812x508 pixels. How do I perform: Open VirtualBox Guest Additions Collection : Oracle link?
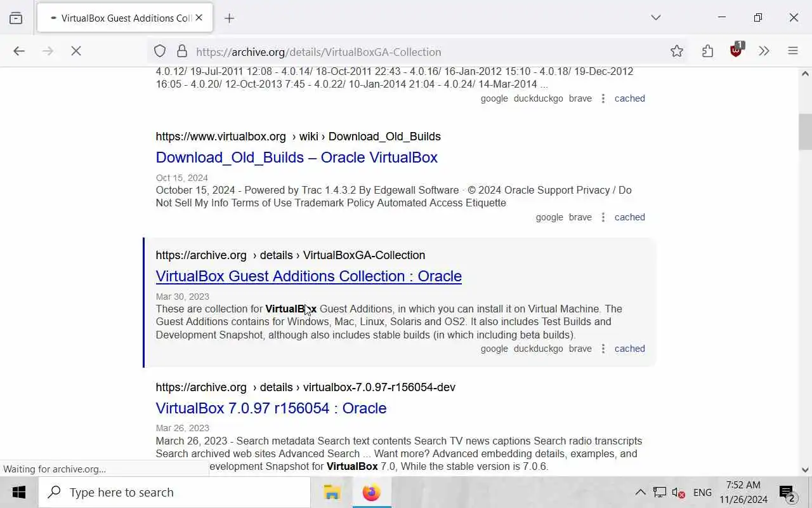(x=308, y=276)
